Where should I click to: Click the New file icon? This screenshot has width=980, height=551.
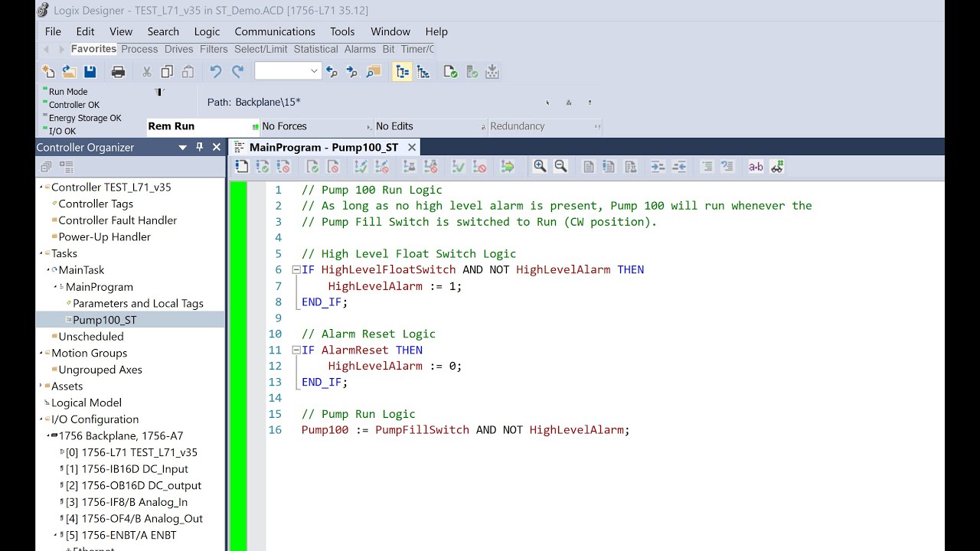pos(48,71)
